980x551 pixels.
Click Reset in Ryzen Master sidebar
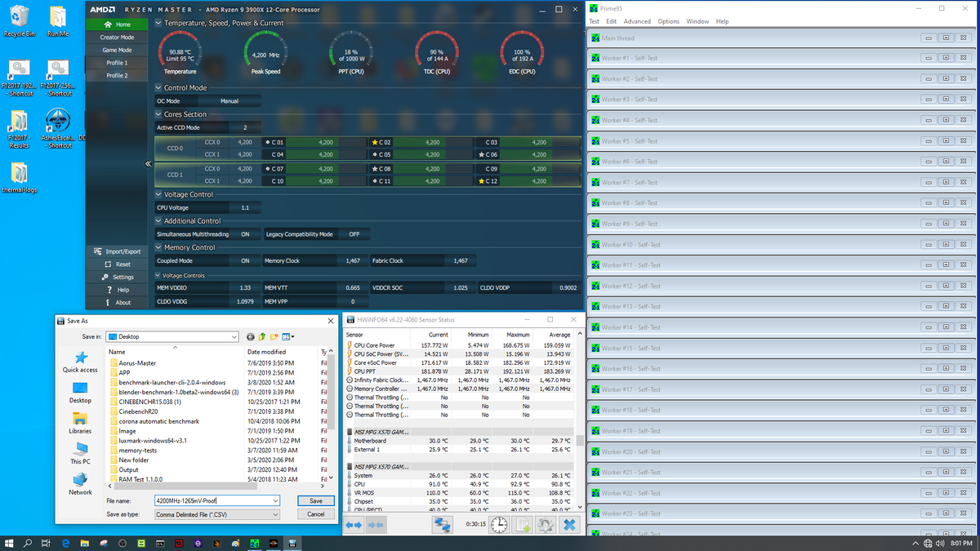[118, 264]
